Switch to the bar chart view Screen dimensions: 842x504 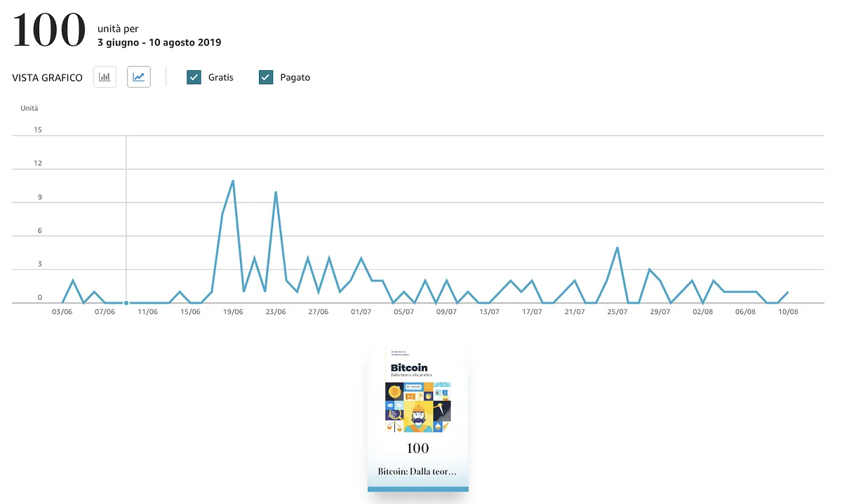coord(104,77)
